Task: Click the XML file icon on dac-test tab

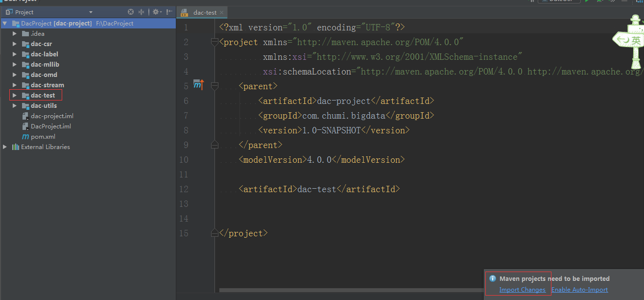Action: click(185, 13)
